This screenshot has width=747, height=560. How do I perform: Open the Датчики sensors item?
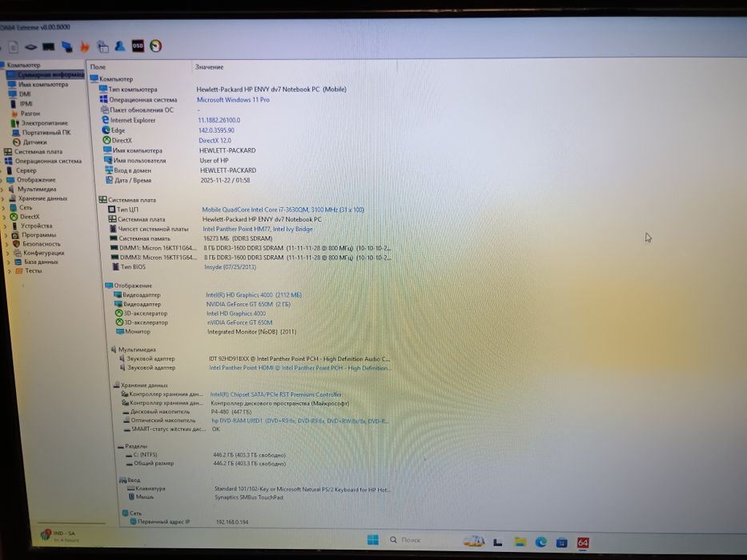coord(30,142)
